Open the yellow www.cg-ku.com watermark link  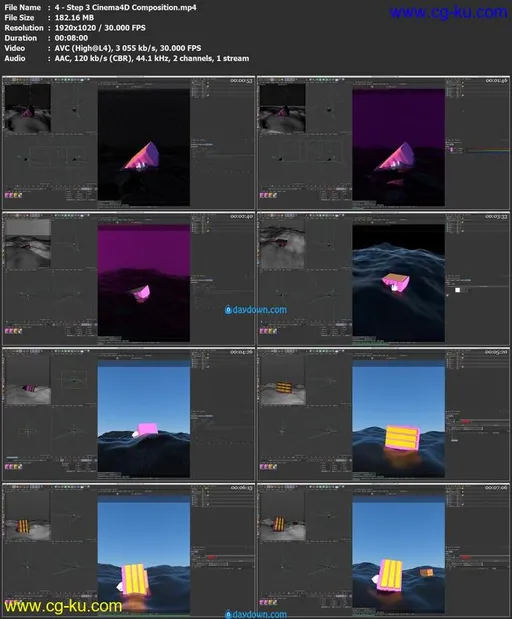coord(63,606)
